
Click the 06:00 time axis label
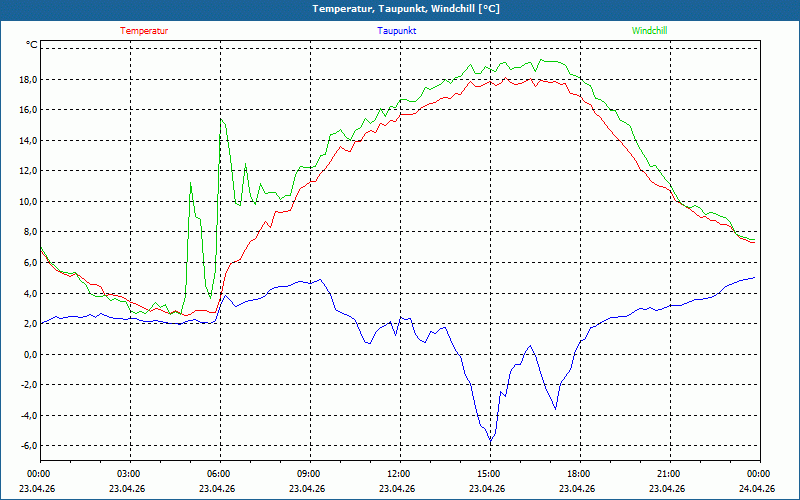pos(220,474)
